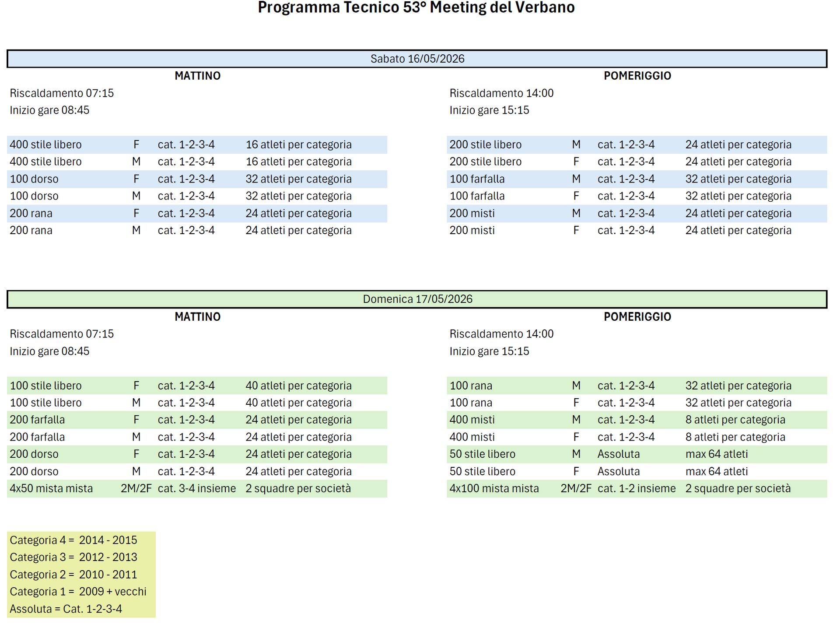Select the Domenica 17/05/2026 header bar
This screenshot has height=624, width=840.
(417, 299)
